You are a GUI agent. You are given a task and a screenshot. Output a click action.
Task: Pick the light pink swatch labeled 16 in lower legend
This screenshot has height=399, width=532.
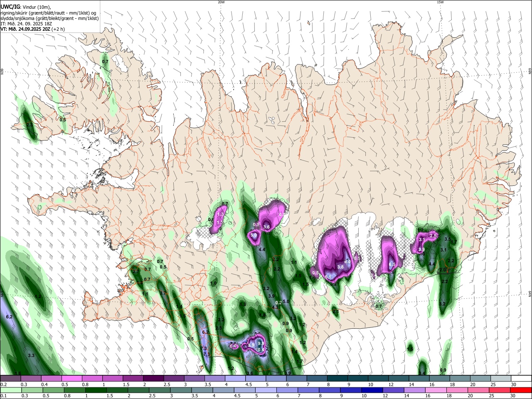436,390
